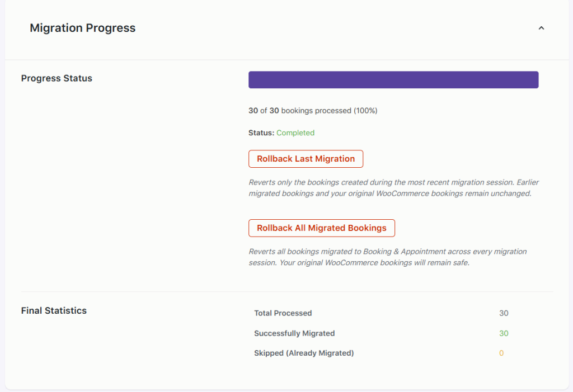Click the Rollback Last Migration description text
The image size is (573, 392).
393,188
